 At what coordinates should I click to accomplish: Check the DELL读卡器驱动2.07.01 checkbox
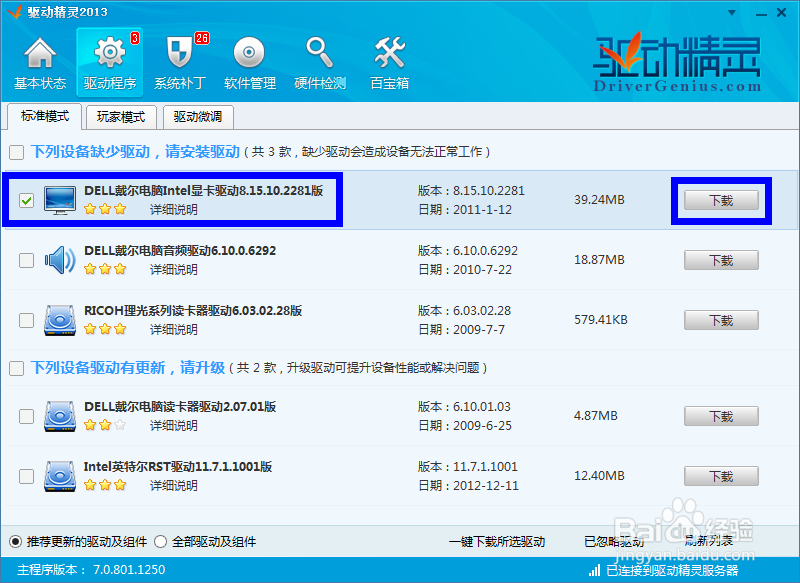27,417
